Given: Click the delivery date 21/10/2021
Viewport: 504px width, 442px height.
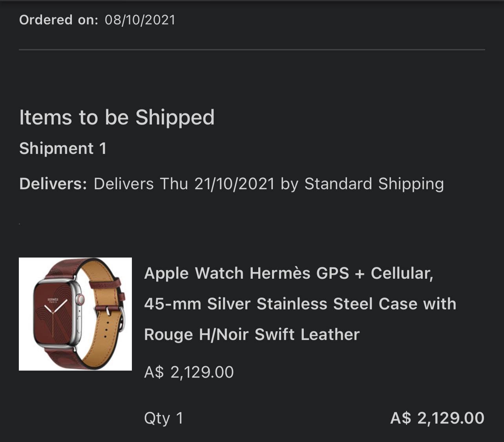Looking at the screenshot, I should click(x=234, y=184).
